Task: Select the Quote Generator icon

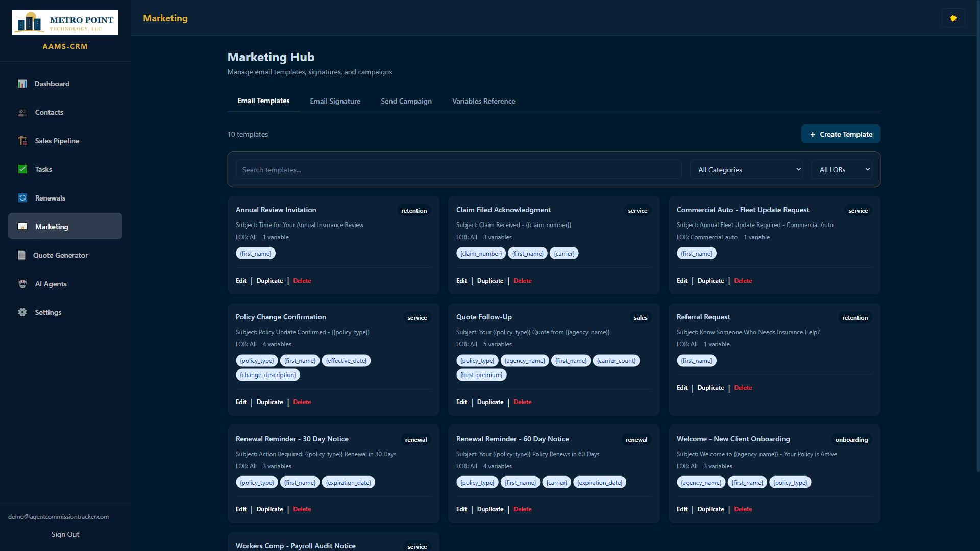Action: point(22,255)
